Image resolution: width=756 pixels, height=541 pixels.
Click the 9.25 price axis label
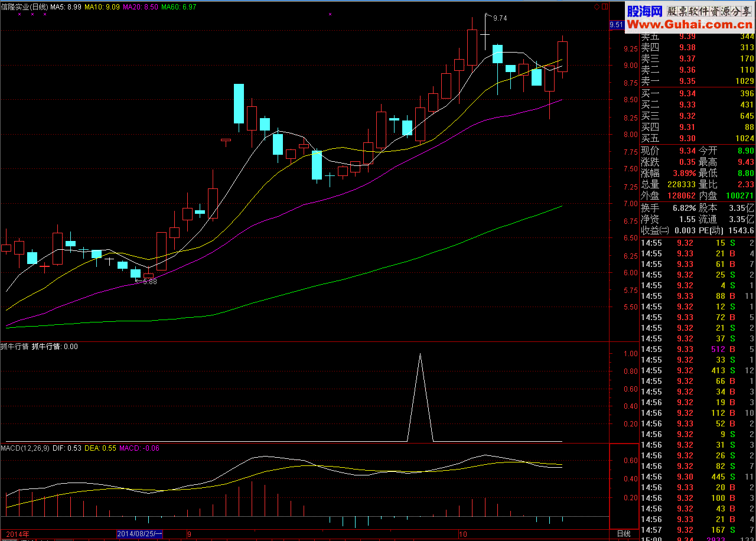coord(631,49)
